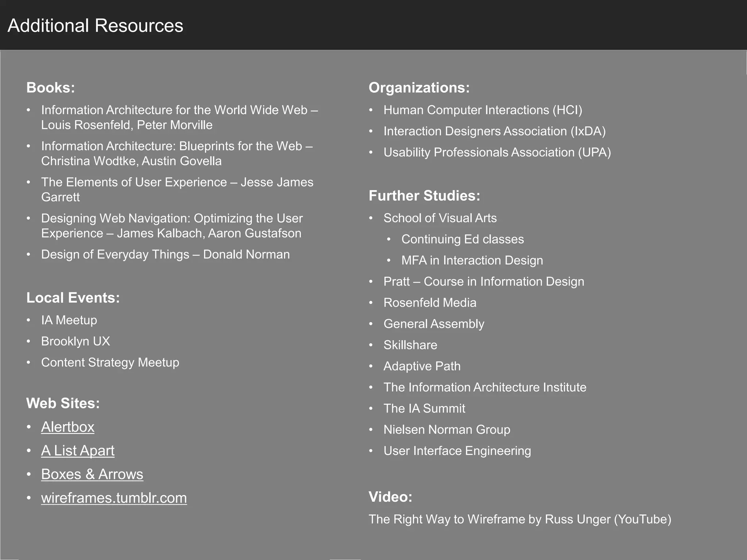Screen dimensions: 747x560
Task: Select the Books heading
Action: point(51,88)
